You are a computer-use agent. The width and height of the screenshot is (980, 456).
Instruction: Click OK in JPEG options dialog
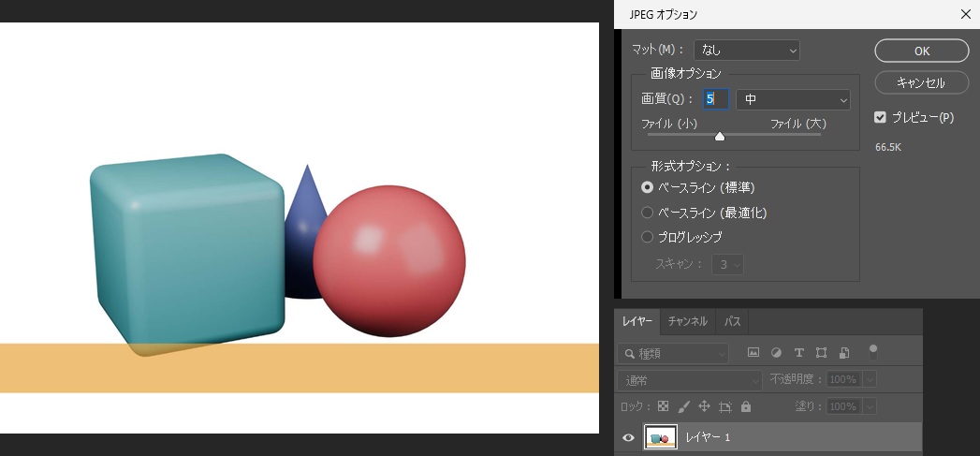[x=922, y=51]
